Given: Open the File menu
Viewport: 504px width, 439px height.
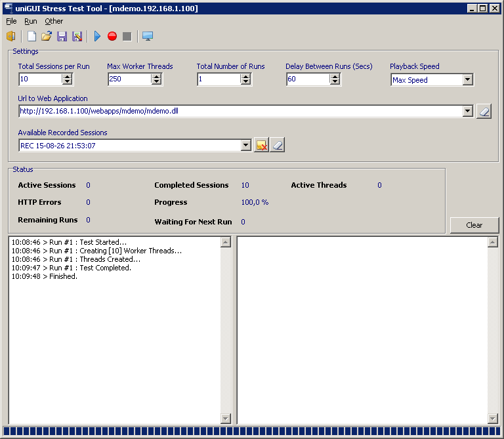Looking at the screenshot, I should pos(11,21).
